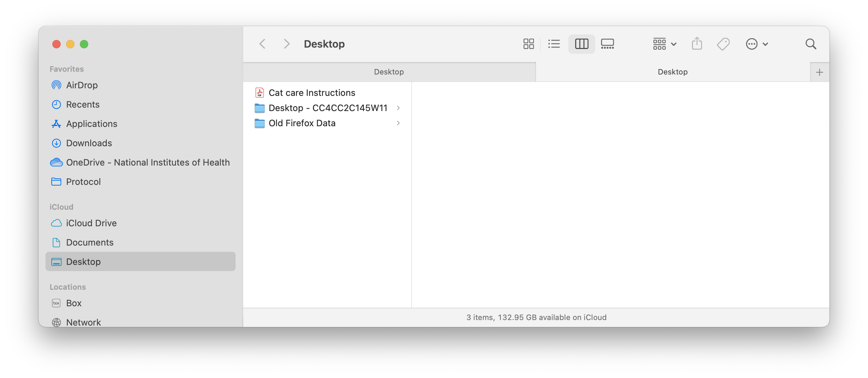Open AirDrop in the sidebar

[x=82, y=85]
